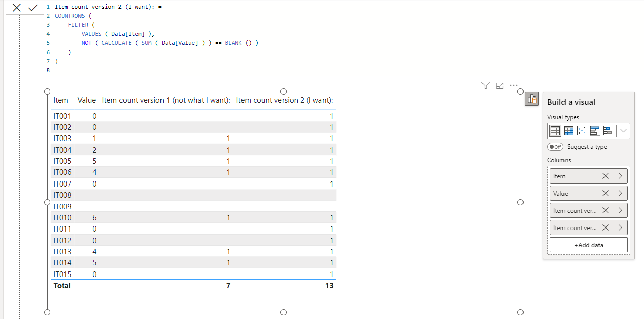Select the IT008 row label

pos(62,195)
